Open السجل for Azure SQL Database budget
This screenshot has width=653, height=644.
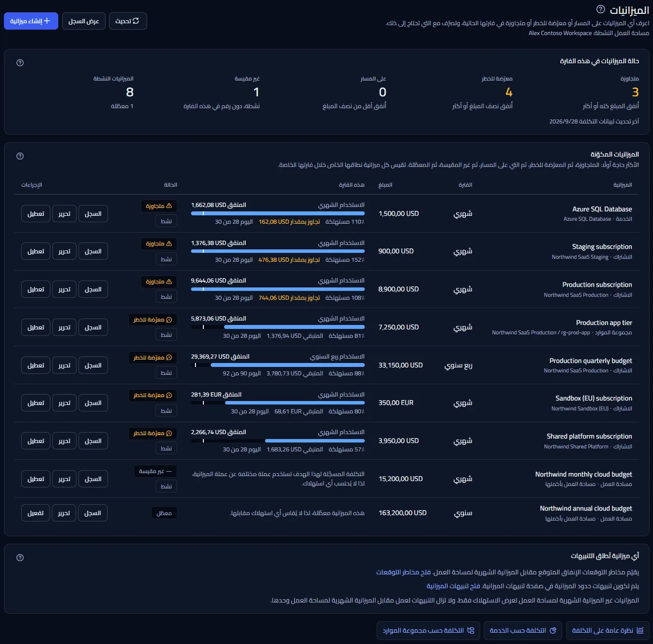pyautogui.click(x=93, y=214)
